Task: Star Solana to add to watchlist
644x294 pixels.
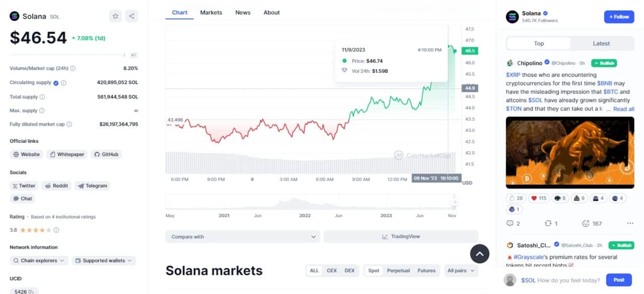Action: pos(116,16)
